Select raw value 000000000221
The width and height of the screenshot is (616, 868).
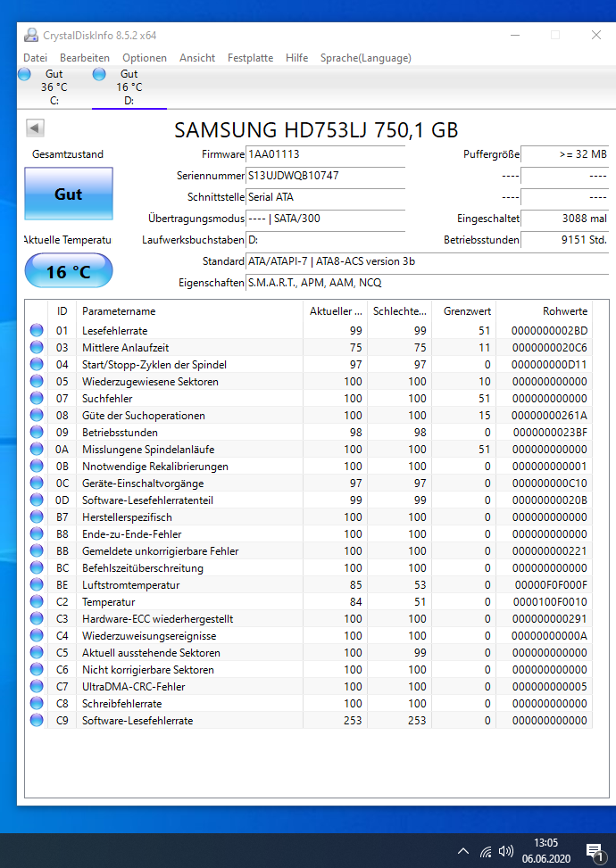[x=550, y=550]
